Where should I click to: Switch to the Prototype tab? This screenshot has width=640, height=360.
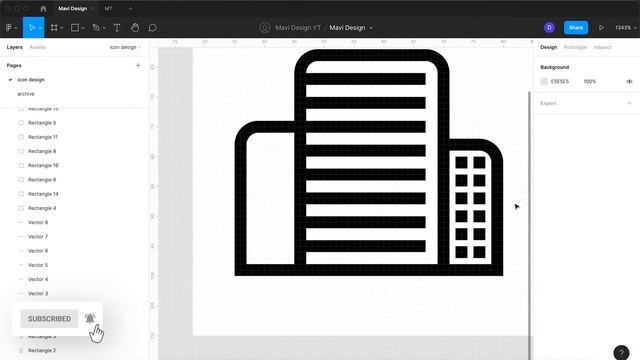coord(575,47)
